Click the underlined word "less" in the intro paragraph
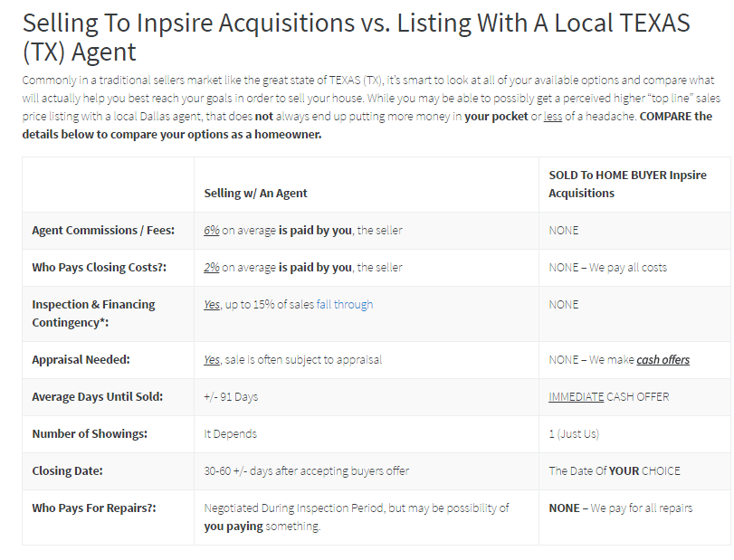The image size is (734, 560). (x=553, y=117)
